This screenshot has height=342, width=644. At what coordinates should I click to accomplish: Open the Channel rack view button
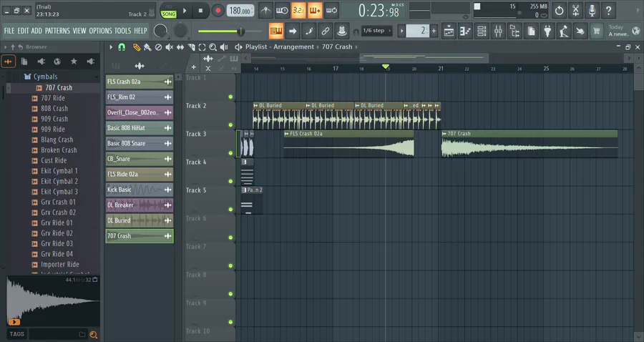point(482,31)
